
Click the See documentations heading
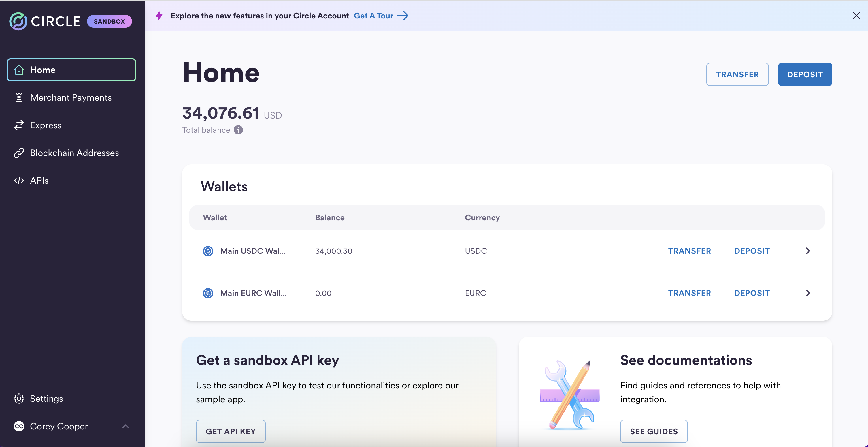coord(686,360)
